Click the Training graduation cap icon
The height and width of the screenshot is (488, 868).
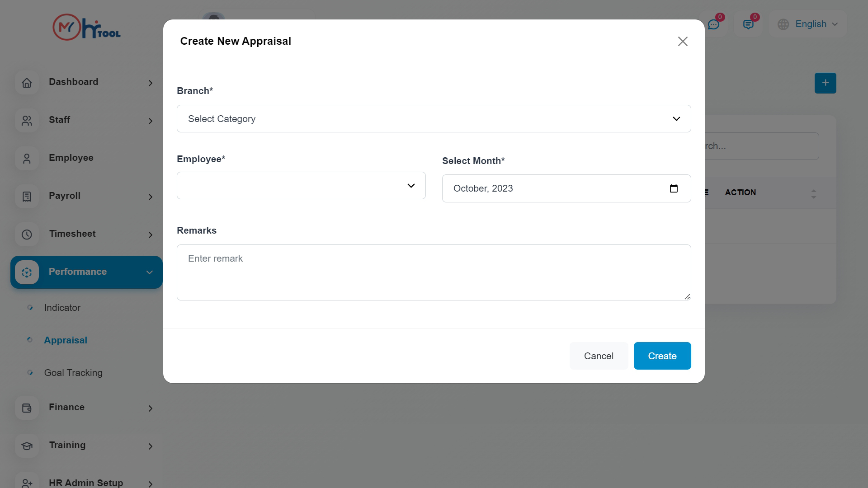27,446
